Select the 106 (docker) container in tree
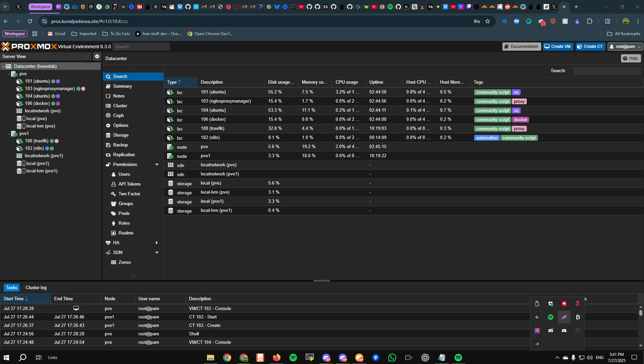644x364 pixels. tap(36, 104)
